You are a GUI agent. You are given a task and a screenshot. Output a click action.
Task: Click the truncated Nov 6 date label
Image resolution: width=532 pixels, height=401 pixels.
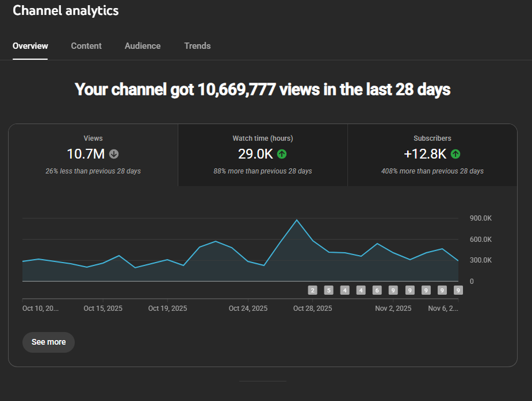pos(443,309)
